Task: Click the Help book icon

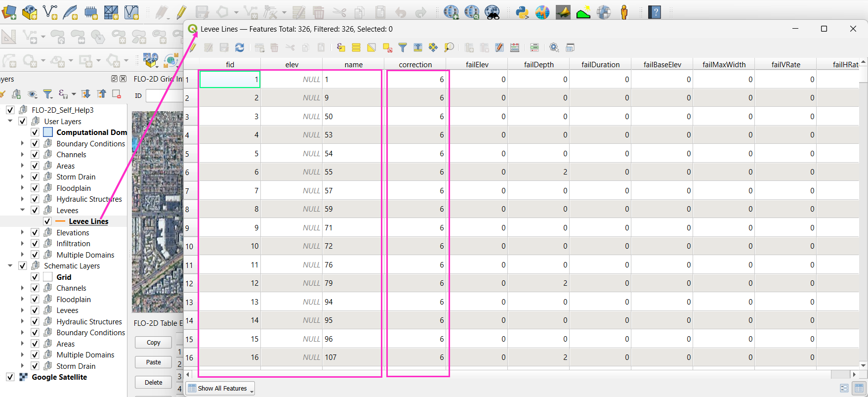Action: [655, 12]
